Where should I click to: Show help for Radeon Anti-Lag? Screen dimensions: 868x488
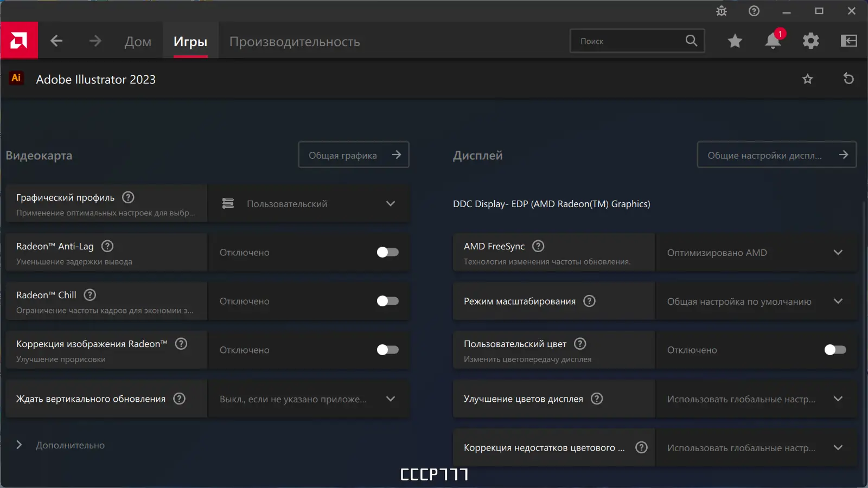[x=107, y=246]
